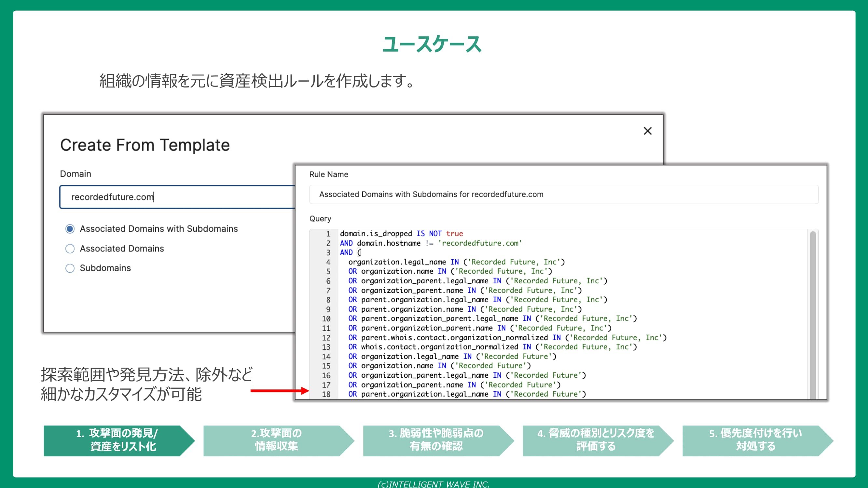Image resolution: width=868 pixels, height=488 pixels.
Task: Click line 11 parent.organization_parent.name clause
Action: tap(480, 328)
